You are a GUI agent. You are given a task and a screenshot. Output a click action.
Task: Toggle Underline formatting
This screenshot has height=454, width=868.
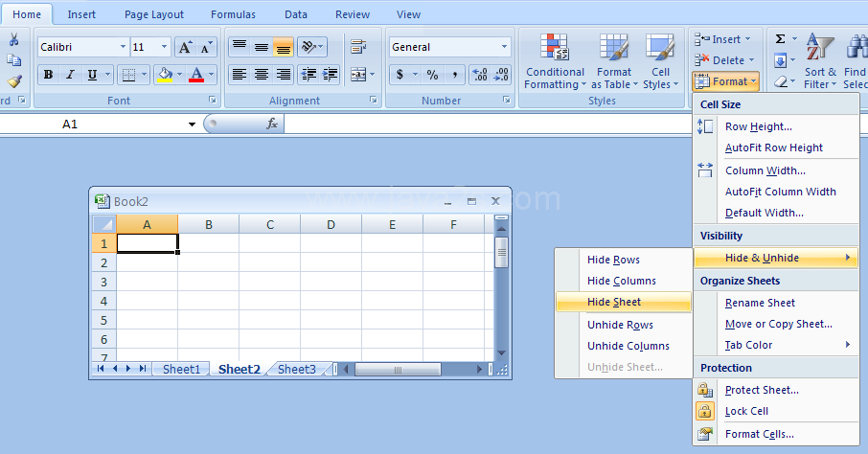point(92,74)
